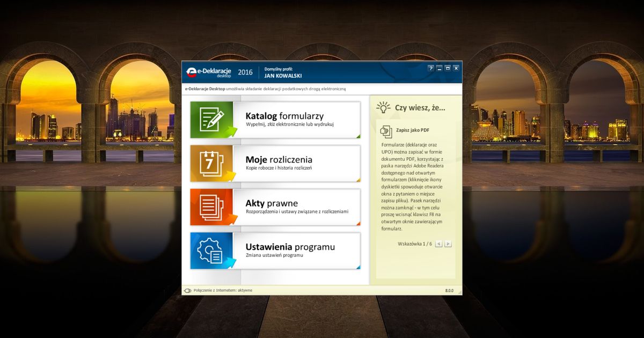Open Ustawienia programu via Zmiana ustawień text
This screenshot has height=338, width=644.
coord(274,255)
